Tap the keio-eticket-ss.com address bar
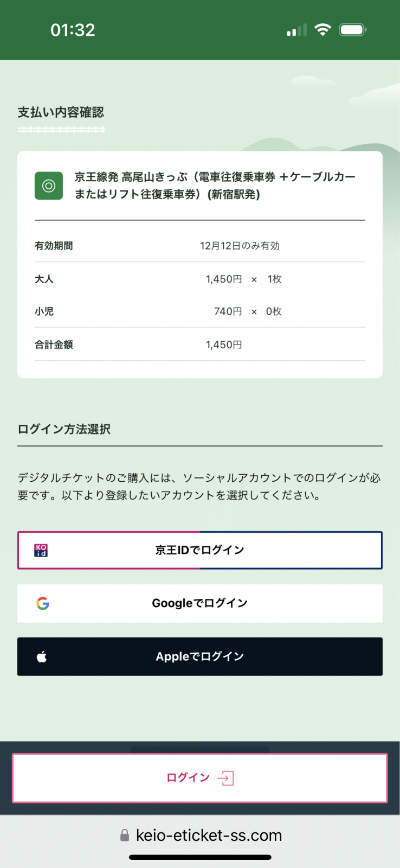400x868 pixels. tap(209, 835)
